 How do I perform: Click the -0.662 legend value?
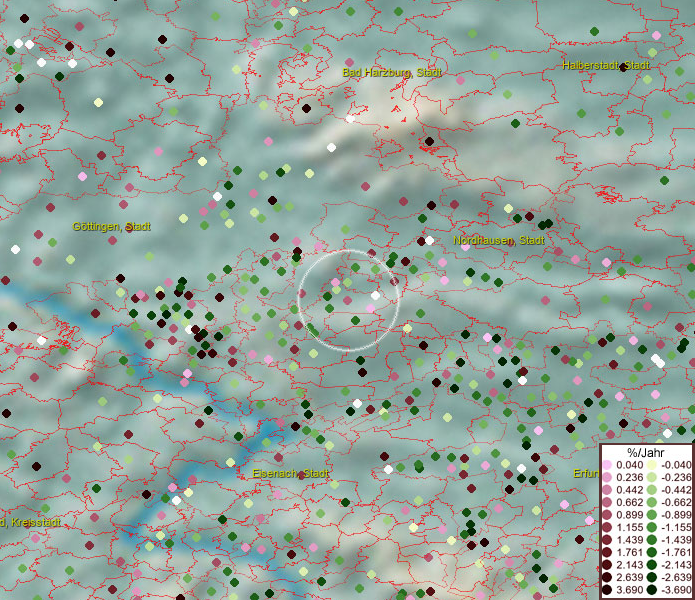(x=676, y=503)
